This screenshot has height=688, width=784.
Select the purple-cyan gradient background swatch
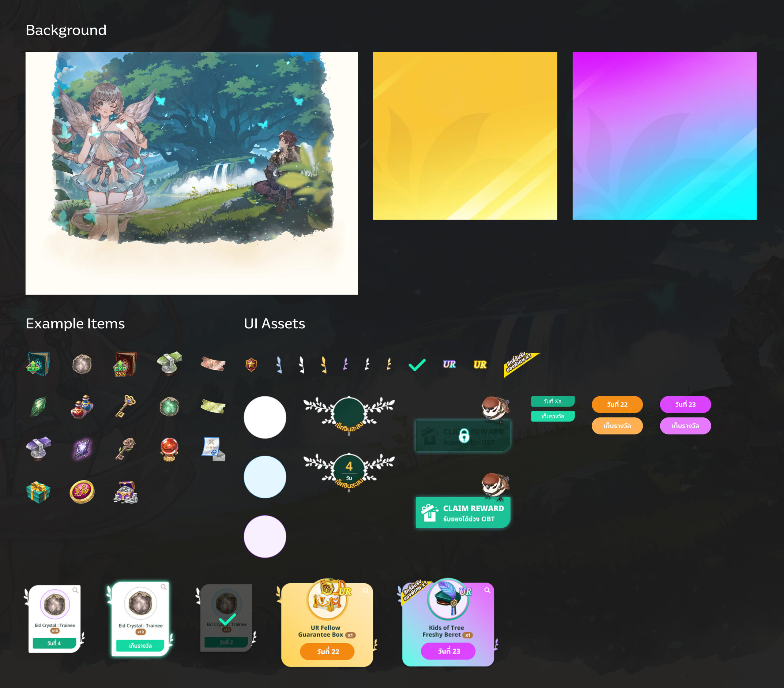(664, 136)
